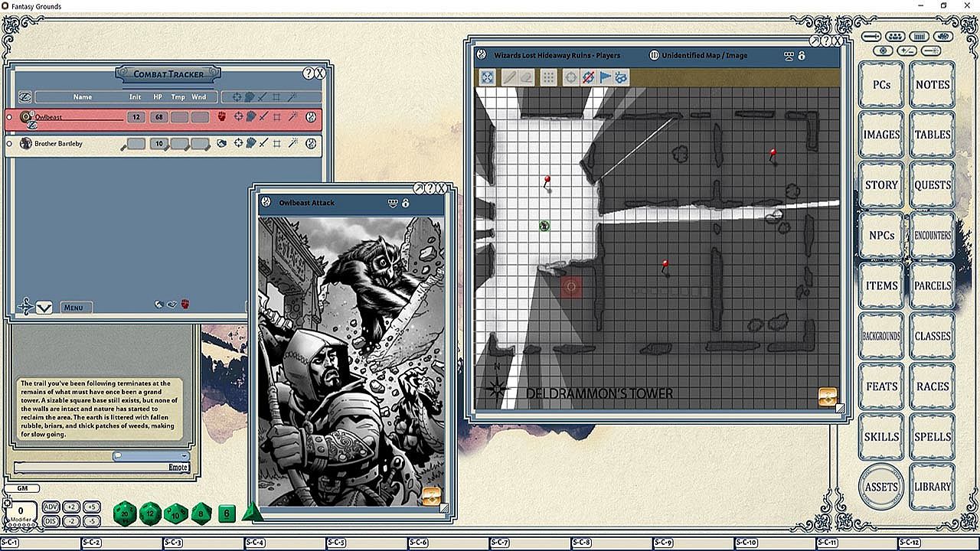Click the Assets button
The image size is (980, 551).
881,487
